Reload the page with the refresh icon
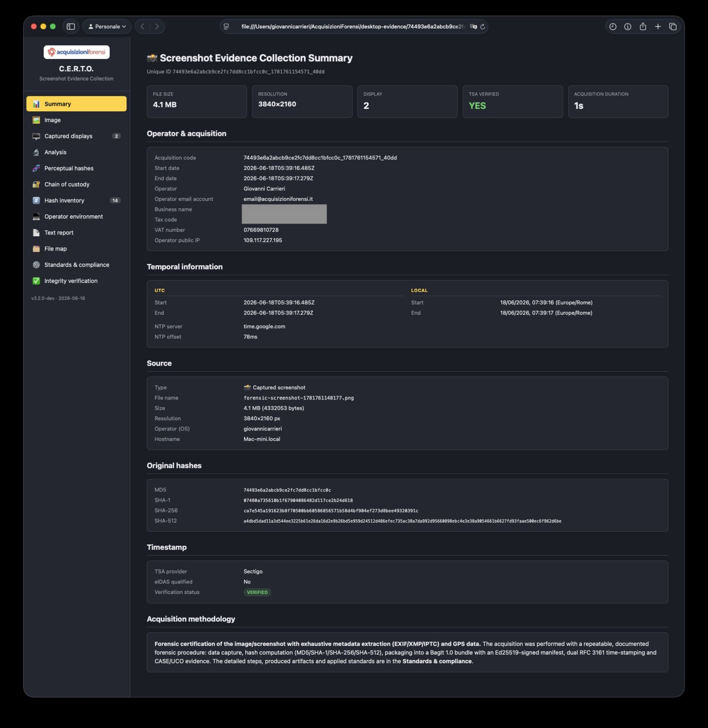Screen dimensions: 708x728 point(482,26)
